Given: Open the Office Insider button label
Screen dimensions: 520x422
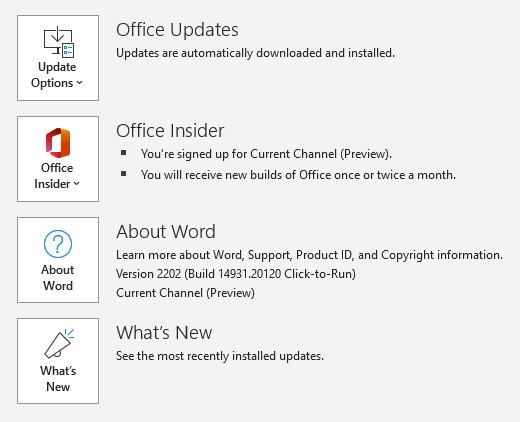Looking at the screenshot, I should coord(57,176).
